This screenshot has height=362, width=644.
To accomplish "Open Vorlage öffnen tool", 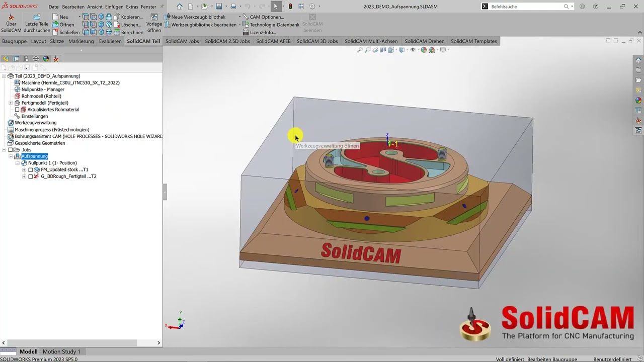I will point(154,24).
